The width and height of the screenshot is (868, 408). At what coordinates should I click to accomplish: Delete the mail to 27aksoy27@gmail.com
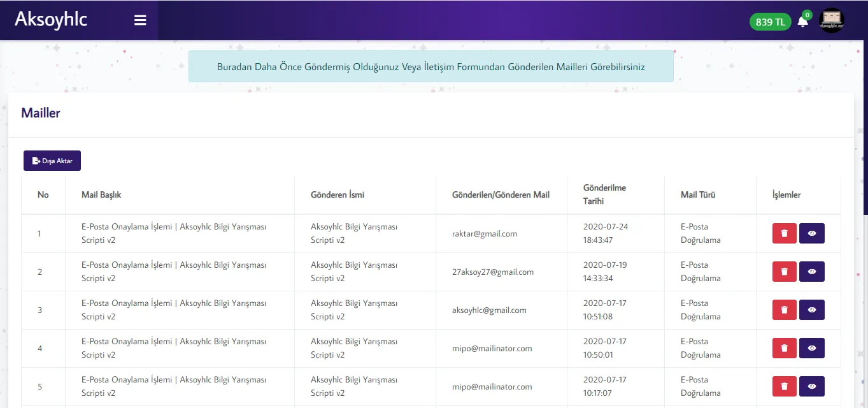pos(784,272)
